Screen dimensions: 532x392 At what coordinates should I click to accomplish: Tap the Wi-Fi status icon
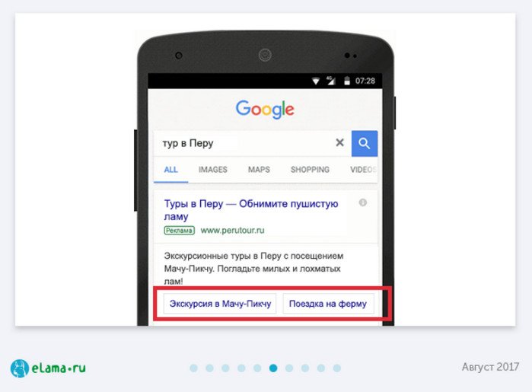point(316,81)
